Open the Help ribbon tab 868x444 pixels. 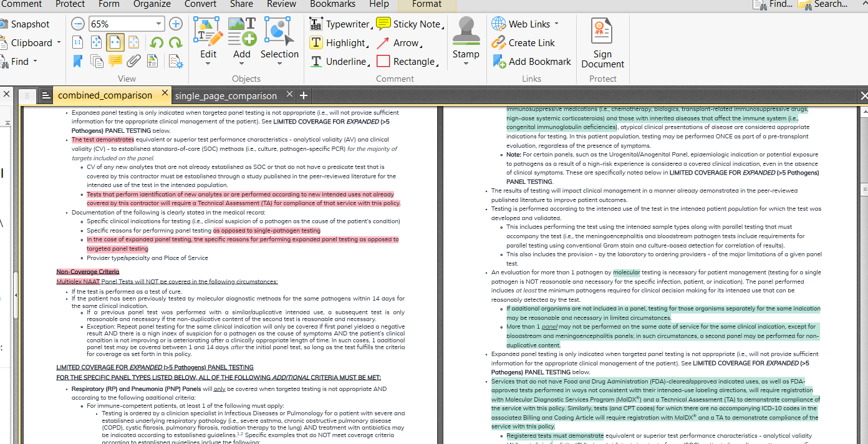(379, 4)
